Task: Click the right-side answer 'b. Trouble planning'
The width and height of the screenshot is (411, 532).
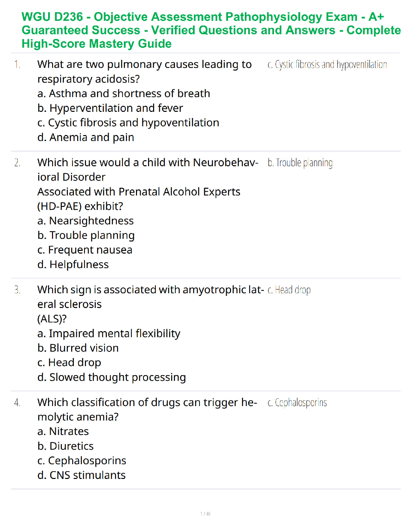Action: click(x=300, y=163)
